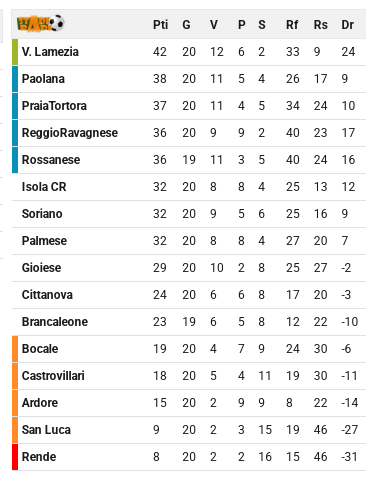Image resolution: width=366 pixels, height=480 pixels.
Task: Select San Luca row
Action: 189,430
